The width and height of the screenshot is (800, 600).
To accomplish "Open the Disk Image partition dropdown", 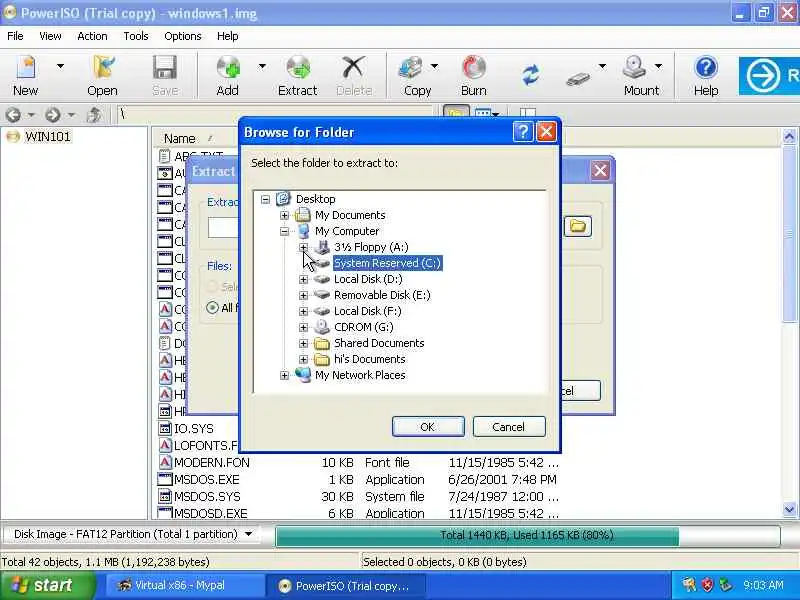I will pyautogui.click(x=248, y=534).
